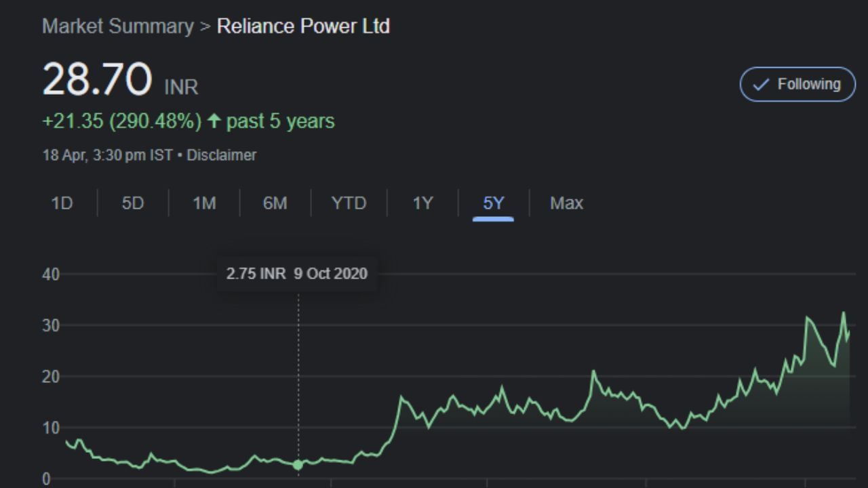Click the green chart data point marker
Screen dimensions: 868x488
pos(298,465)
